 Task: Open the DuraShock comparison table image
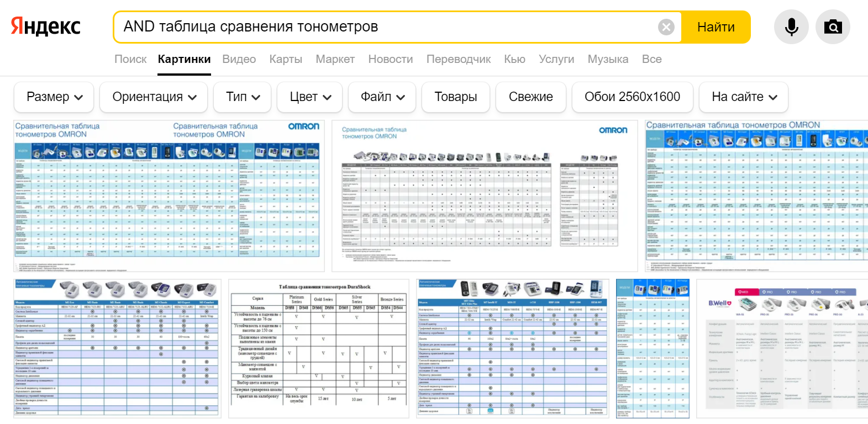pyautogui.click(x=319, y=348)
